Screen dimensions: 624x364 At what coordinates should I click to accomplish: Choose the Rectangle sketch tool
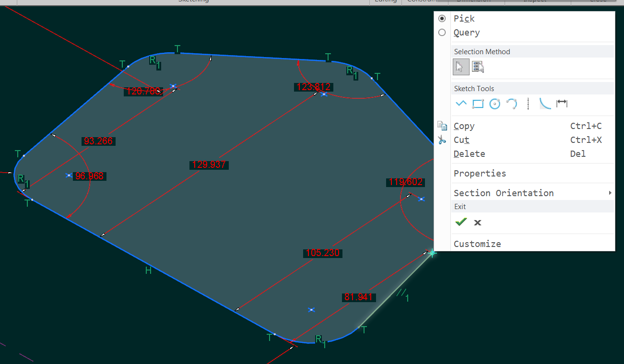478,104
